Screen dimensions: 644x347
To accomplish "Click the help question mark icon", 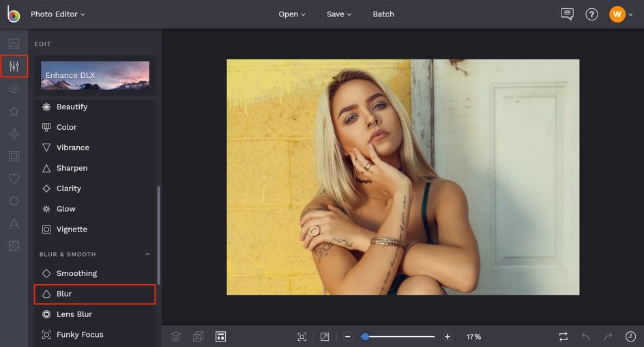I will 591,14.
